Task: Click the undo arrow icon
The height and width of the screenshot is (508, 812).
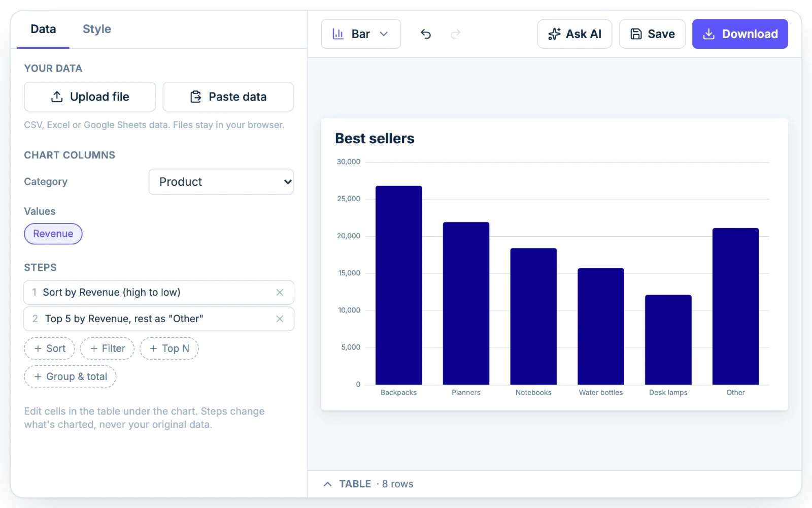Action: click(x=426, y=34)
